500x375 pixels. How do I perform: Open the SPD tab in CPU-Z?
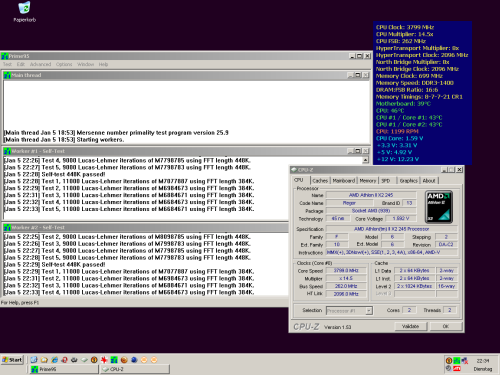pyautogui.click(x=386, y=181)
